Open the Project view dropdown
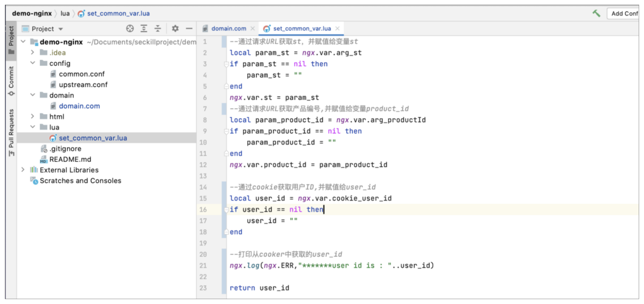 click(x=61, y=29)
